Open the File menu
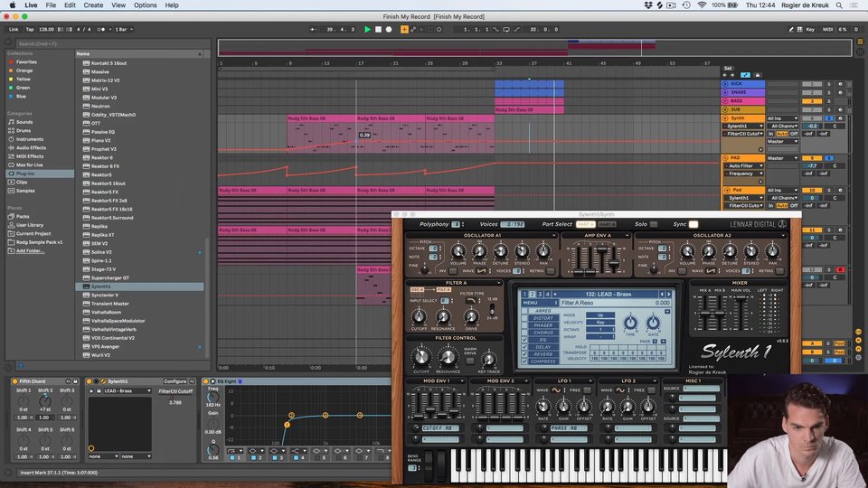Viewport: 868px width, 488px height. [x=51, y=5]
